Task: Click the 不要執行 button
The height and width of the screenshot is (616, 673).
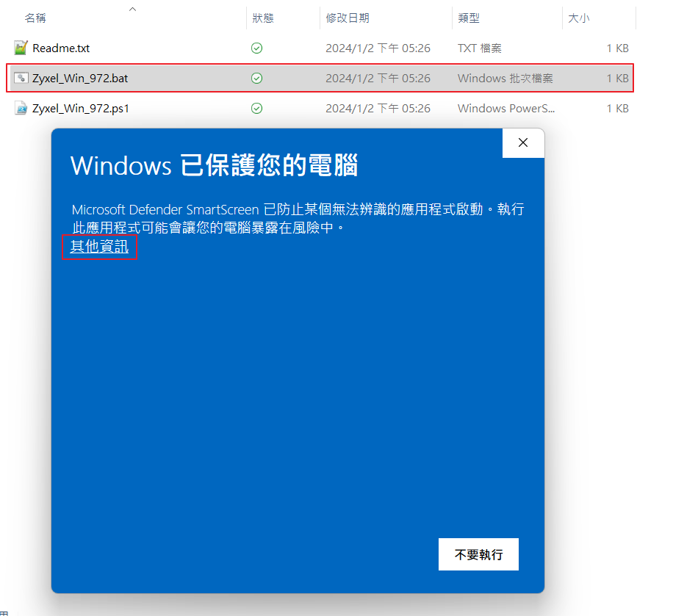Action: point(478,554)
